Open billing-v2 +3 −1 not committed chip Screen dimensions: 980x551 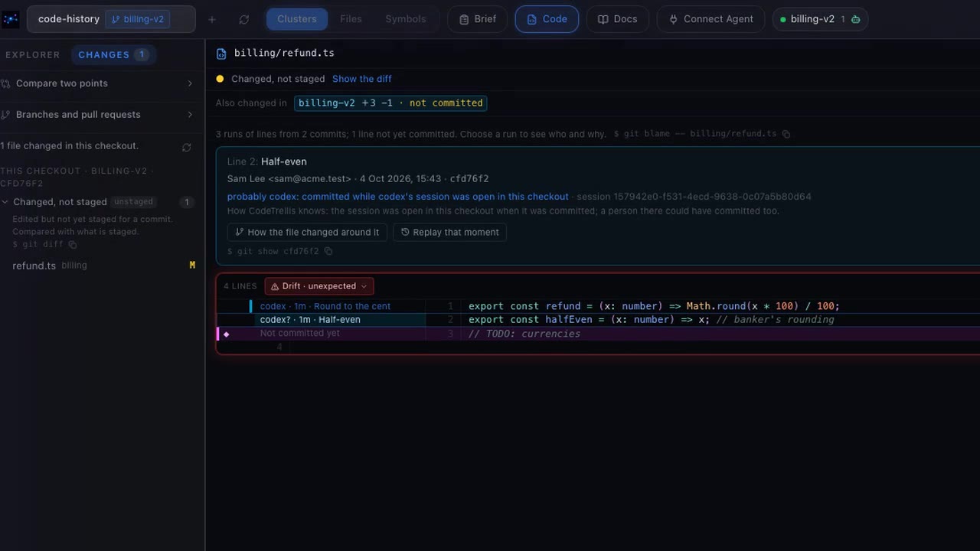click(x=390, y=103)
